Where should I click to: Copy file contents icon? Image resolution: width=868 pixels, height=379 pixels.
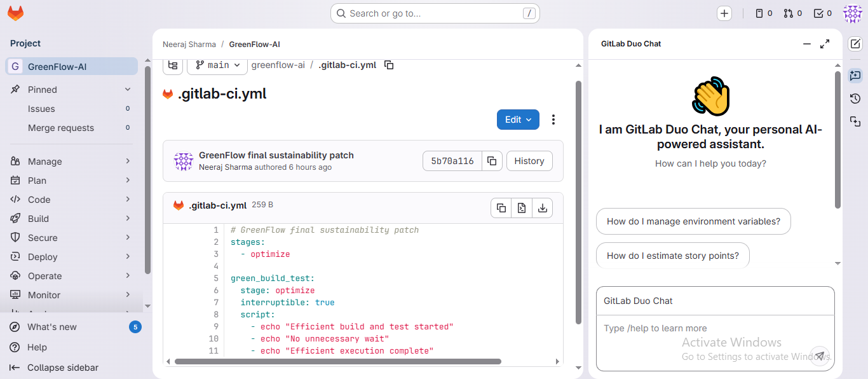tap(501, 208)
